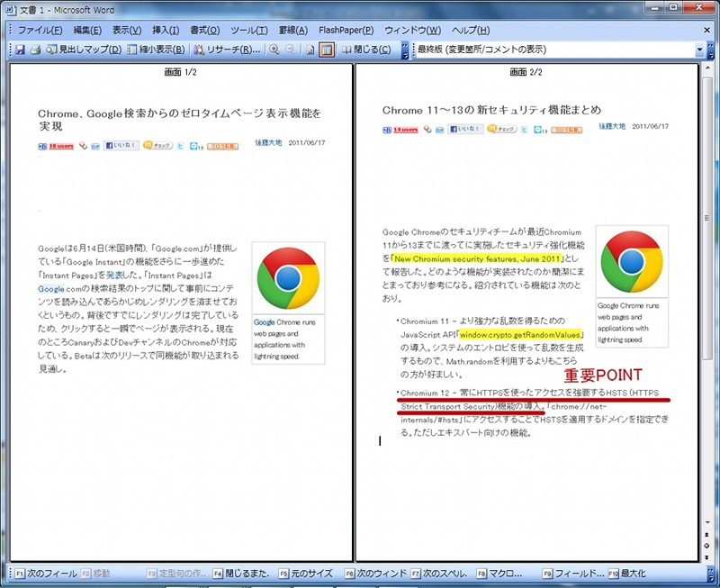This screenshot has height=588, width=720.
Task: Click the orange blog button on page 1
Action: coord(222,147)
